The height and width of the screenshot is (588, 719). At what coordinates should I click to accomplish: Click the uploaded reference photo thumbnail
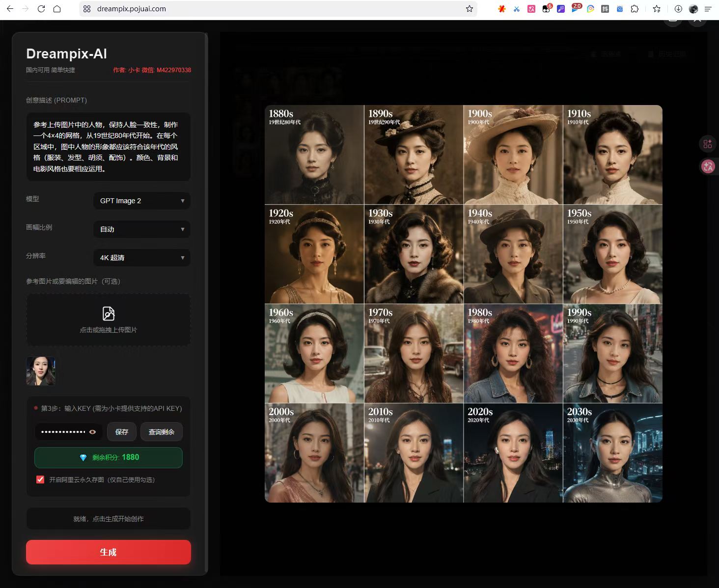[41, 371]
